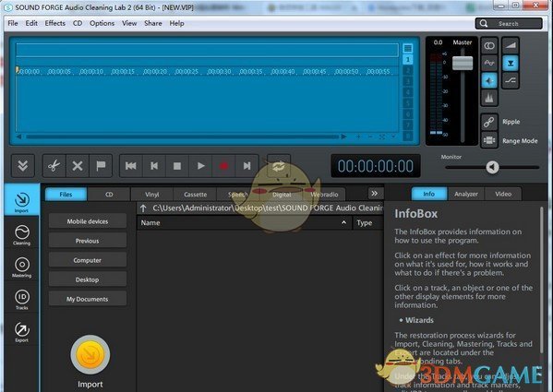This screenshot has height=392, width=553.
Task: Toggle loop playback with the cycle arrows
Action: click(279, 165)
